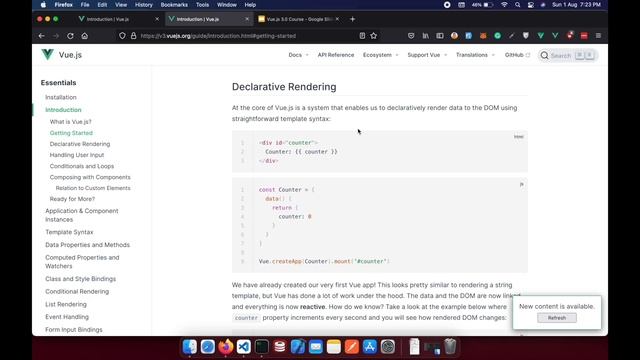Open the Control Center icon in menu bar
Viewport: 640px width, 360px height.
[530, 5]
